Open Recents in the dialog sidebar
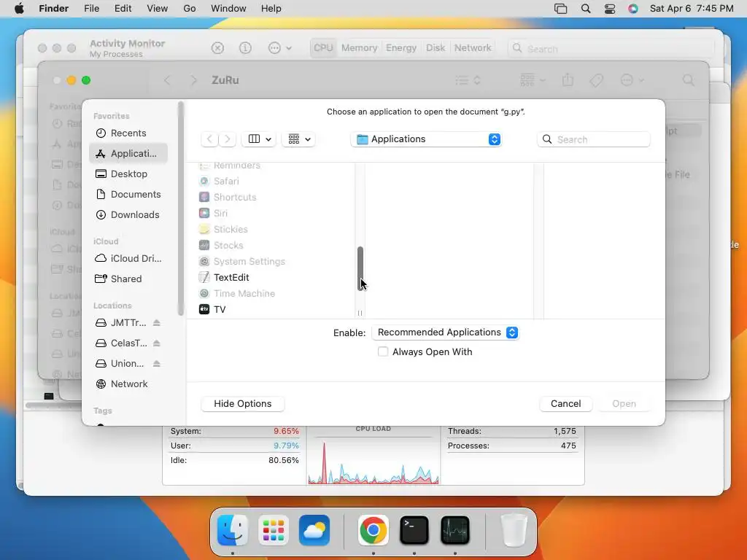The height and width of the screenshot is (560, 747). pyautogui.click(x=128, y=133)
